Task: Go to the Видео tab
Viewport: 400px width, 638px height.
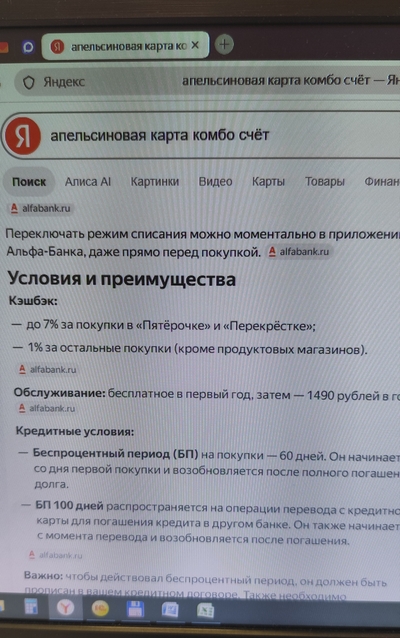Action: (x=215, y=181)
